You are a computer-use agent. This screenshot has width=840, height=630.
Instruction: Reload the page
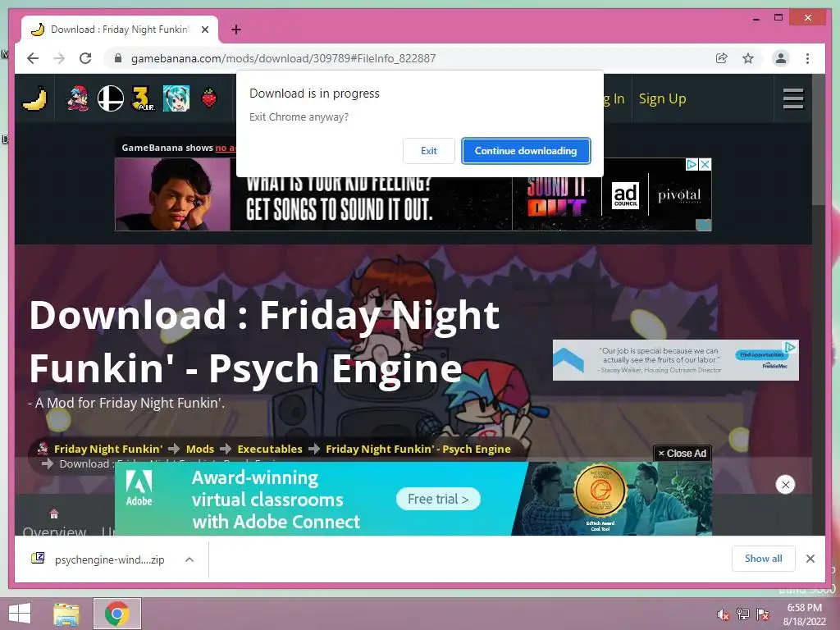pos(85,58)
